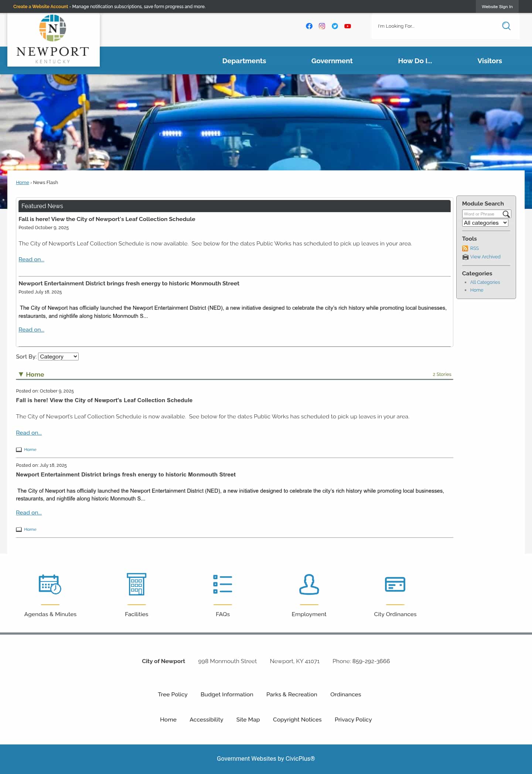Click the Website Sign In button
Image resolution: width=532 pixels, height=774 pixels.
tap(497, 7)
